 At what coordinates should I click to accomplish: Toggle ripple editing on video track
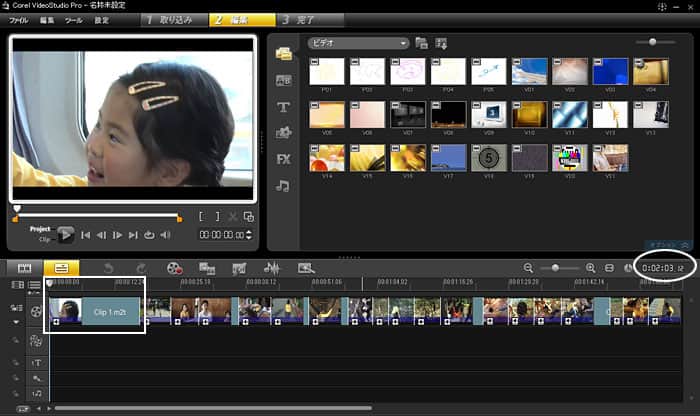(x=16, y=308)
